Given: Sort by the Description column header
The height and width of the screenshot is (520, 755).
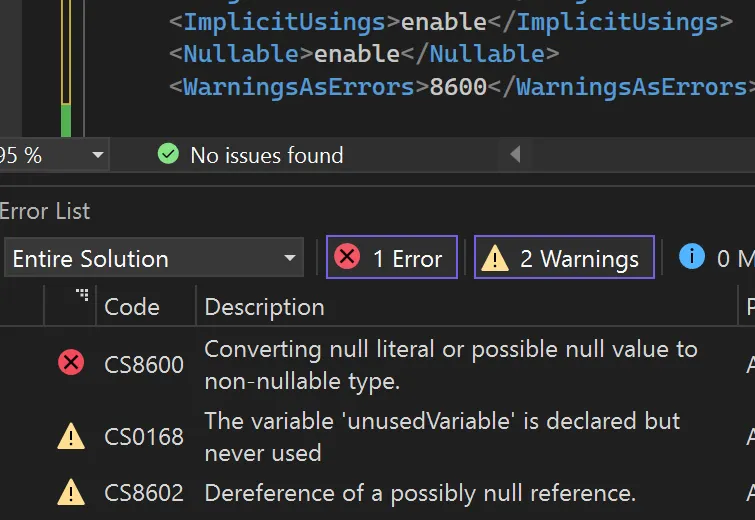Looking at the screenshot, I should click(264, 307).
